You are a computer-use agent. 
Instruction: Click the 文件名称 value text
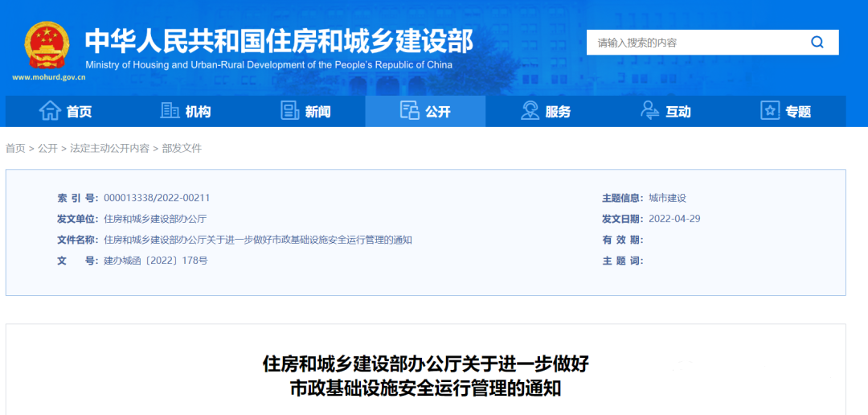point(258,240)
